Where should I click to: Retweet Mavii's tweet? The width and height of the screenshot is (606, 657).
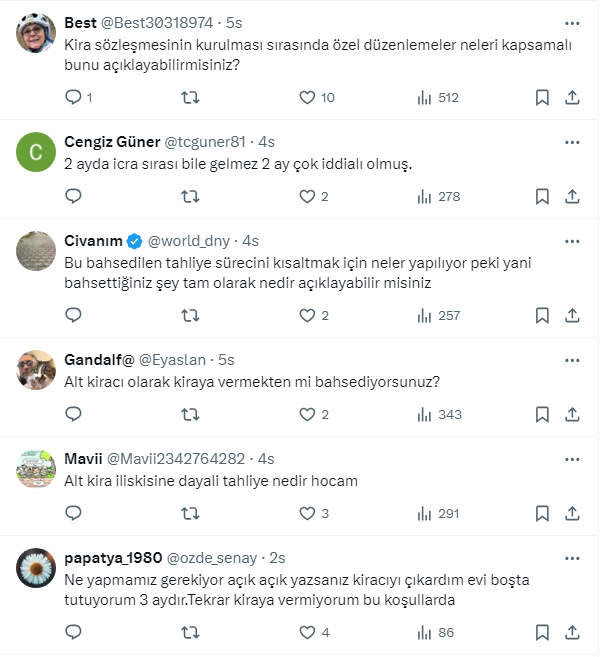(x=190, y=513)
